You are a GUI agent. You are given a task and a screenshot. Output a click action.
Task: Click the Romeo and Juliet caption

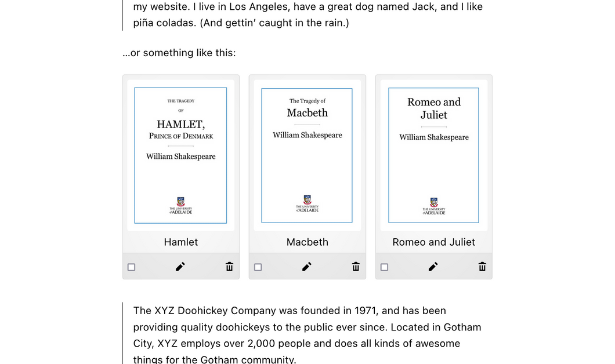(434, 242)
